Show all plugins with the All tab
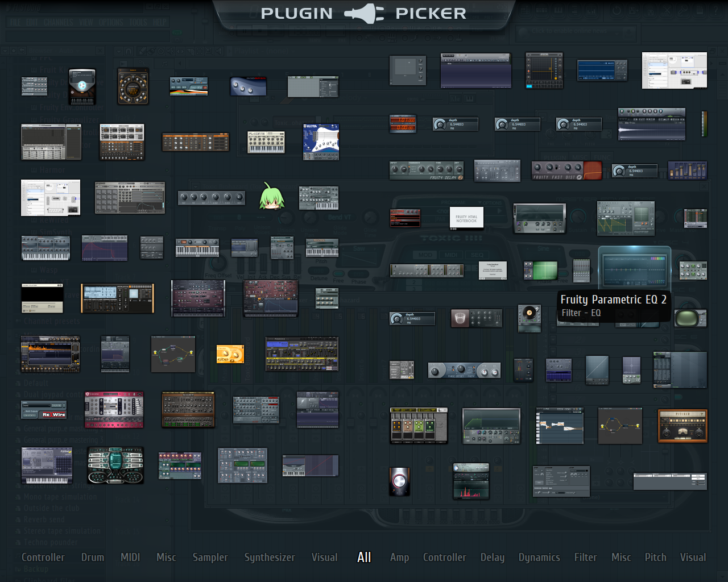The height and width of the screenshot is (582, 728). tap(364, 558)
